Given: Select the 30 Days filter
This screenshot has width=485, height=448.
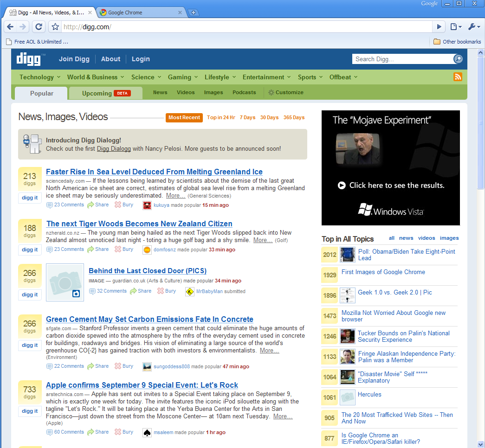Looking at the screenshot, I should [269, 117].
